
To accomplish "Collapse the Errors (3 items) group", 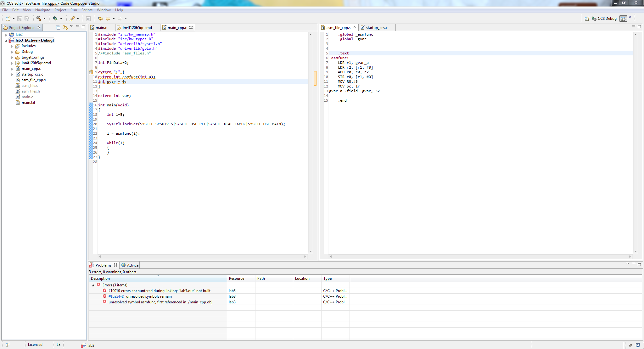I will [93, 285].
